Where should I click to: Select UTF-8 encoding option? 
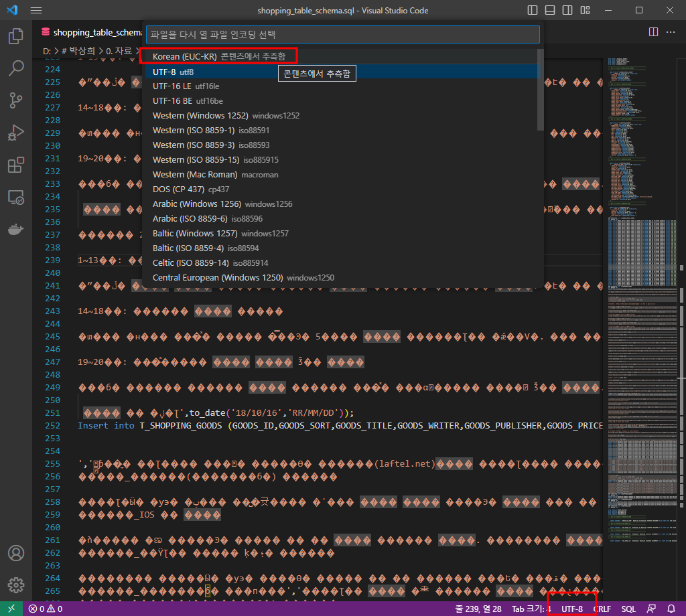click(341, 72)
